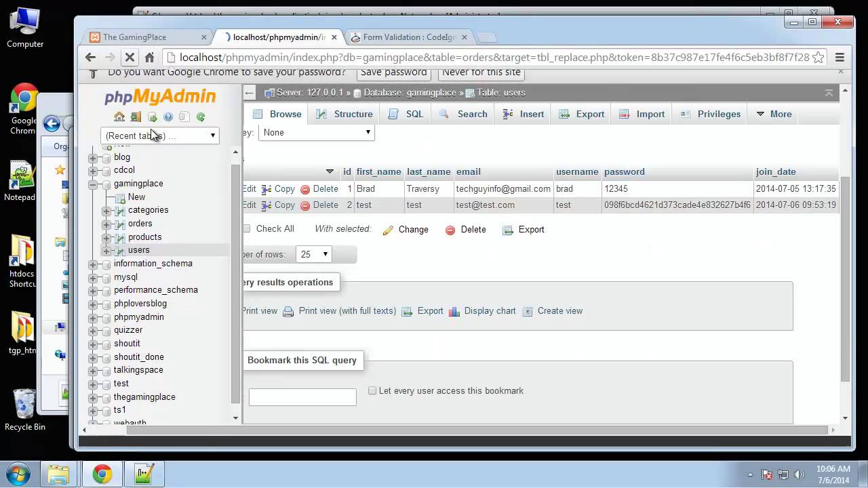This screenshot has width=868, height=488.
Task: Click the copy icon in Brad's row
Action: coord(267,189)
